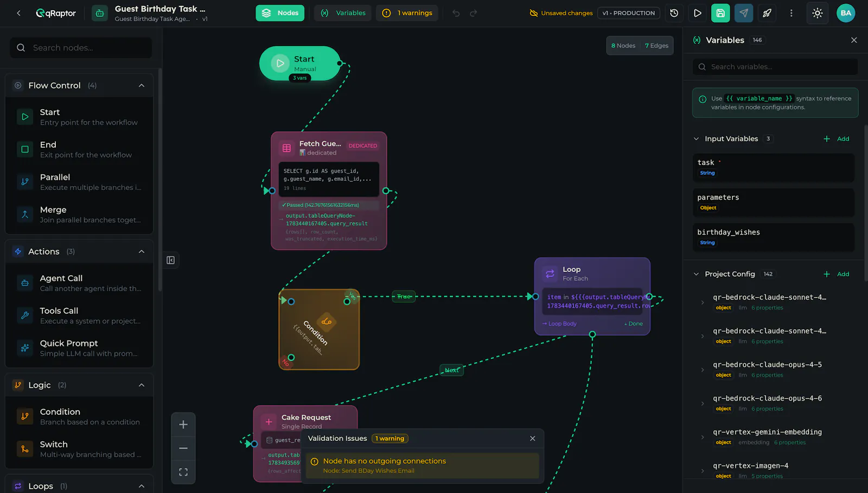Open the BA user avatar menu

(x=846, y=13)
